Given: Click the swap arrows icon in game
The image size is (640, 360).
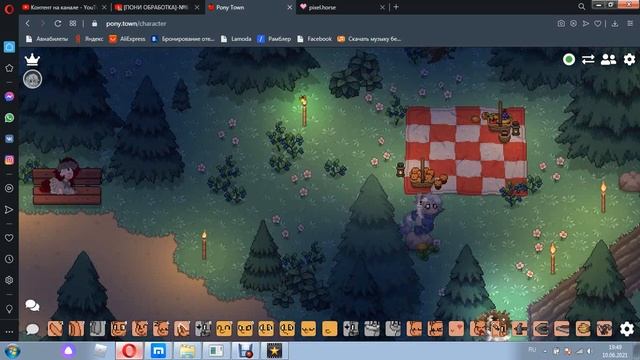Looking at the screenshot, I should [x=588, y=60].
